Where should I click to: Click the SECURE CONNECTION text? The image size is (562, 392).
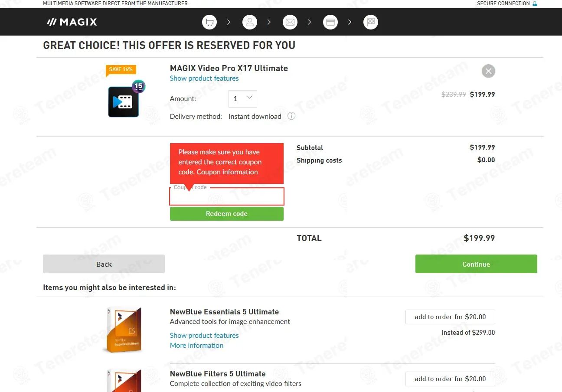(x=503, y=3)
